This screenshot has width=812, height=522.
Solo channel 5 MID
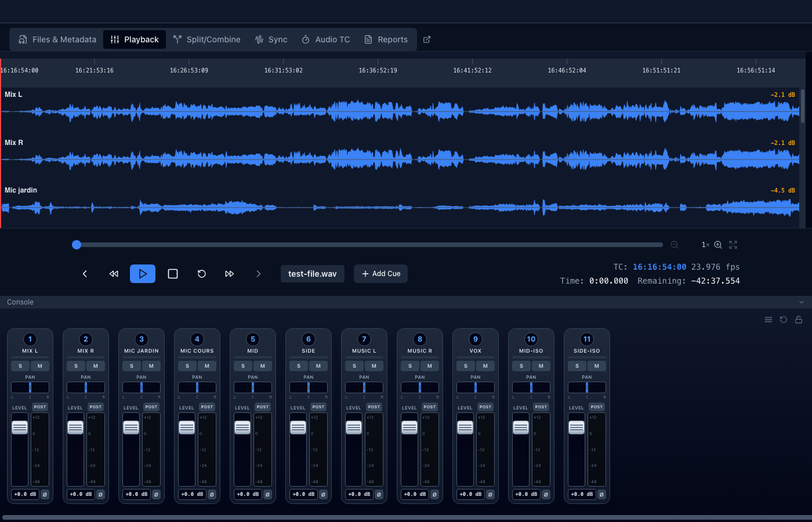[x=243, y=366]
